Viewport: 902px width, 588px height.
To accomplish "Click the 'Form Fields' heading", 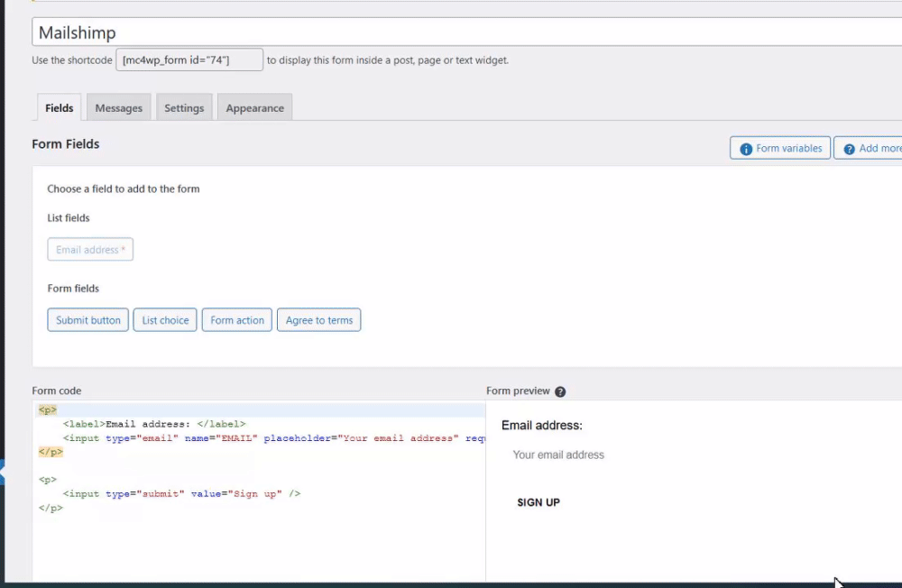I will 66,143.
